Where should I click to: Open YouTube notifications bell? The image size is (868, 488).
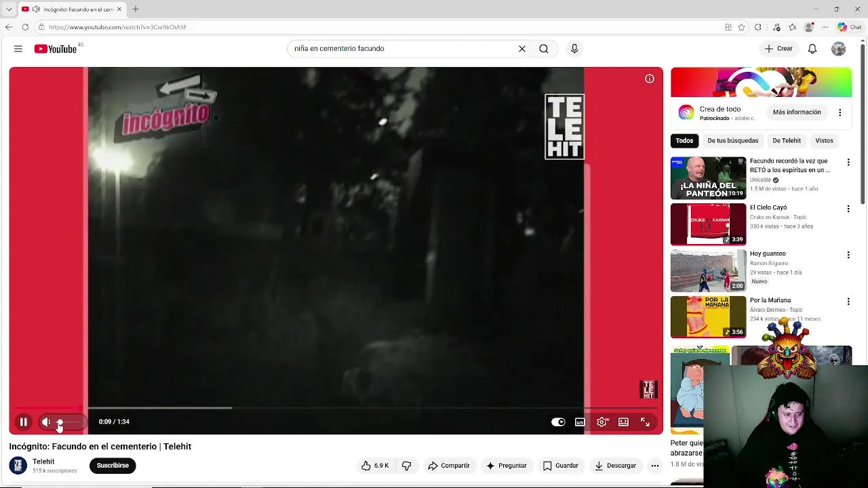812,49
